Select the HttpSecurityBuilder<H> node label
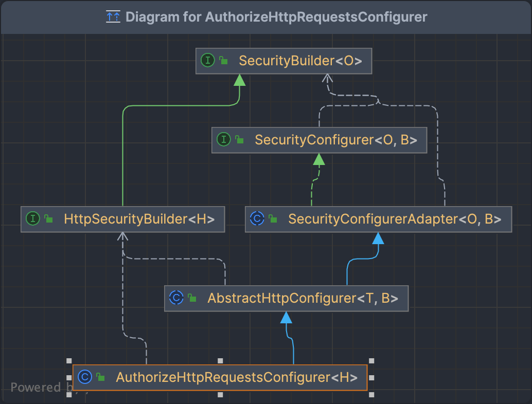This screenshot has height=404, width=532. point(139,219)
